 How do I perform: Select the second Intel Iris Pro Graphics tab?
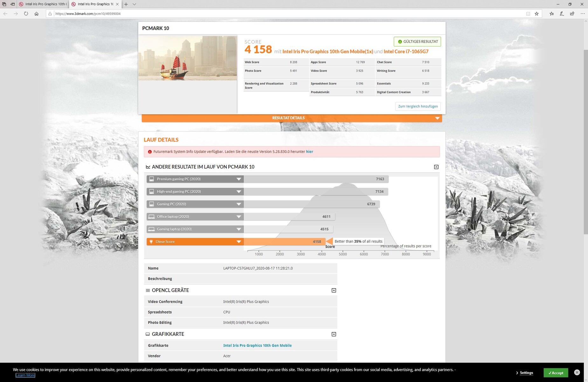point(95,4)
